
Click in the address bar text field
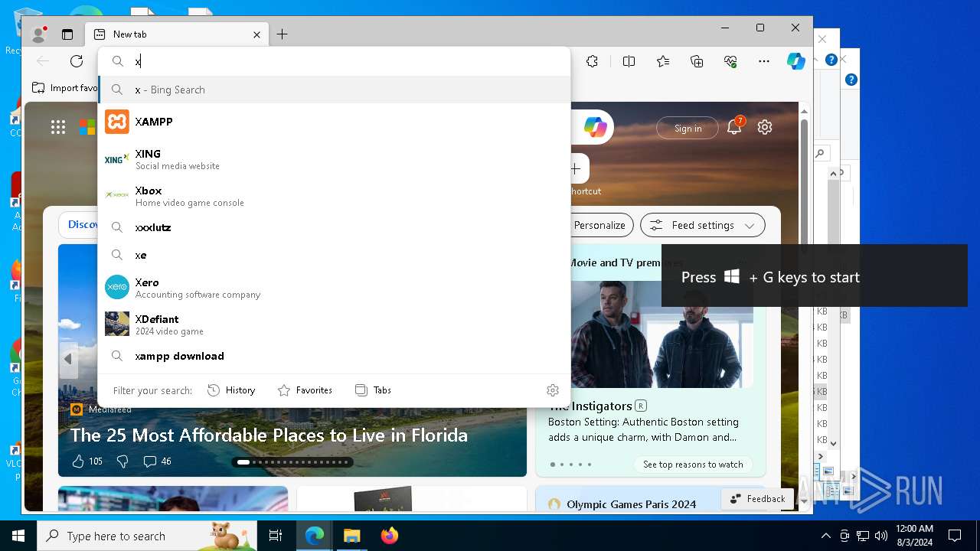pos(348,61)
